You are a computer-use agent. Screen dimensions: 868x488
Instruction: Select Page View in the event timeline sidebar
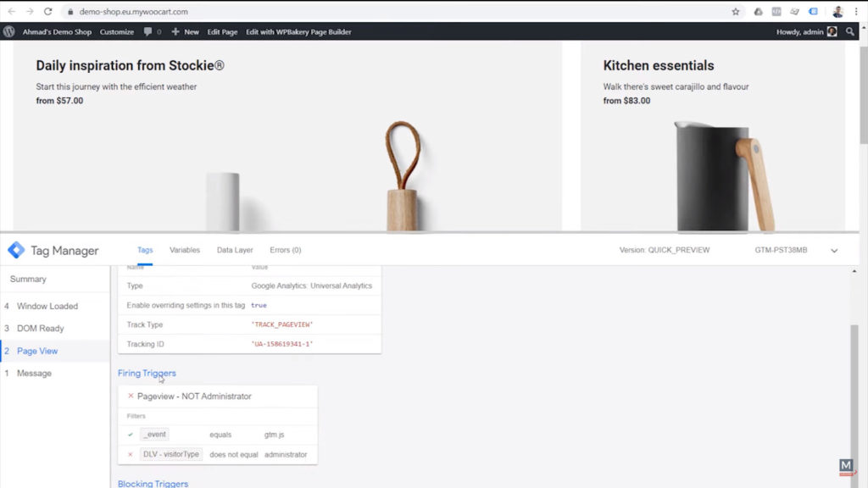[36, 350]
